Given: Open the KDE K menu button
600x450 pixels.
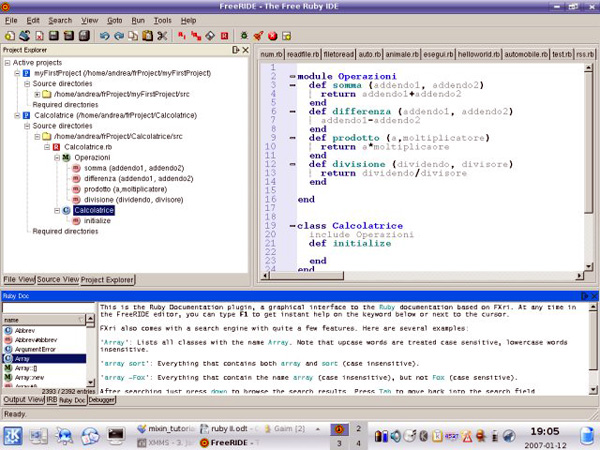Looking at the screenshot, I should tap(13, 436).
